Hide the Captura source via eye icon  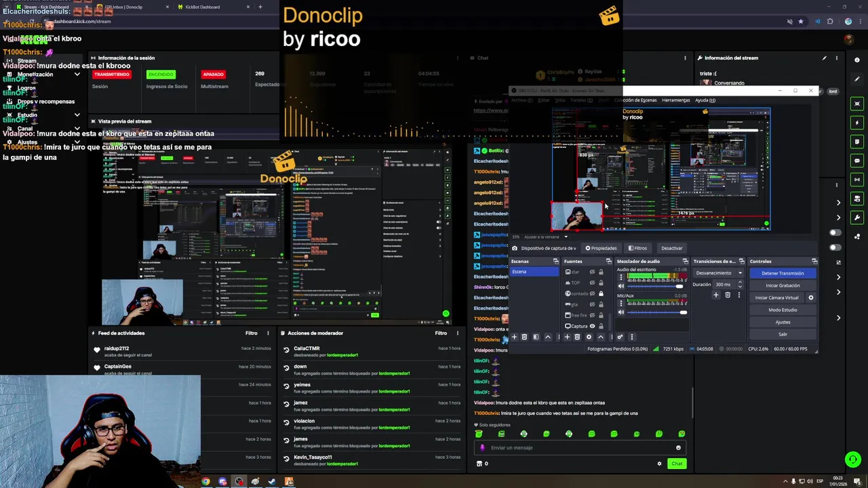592,326
